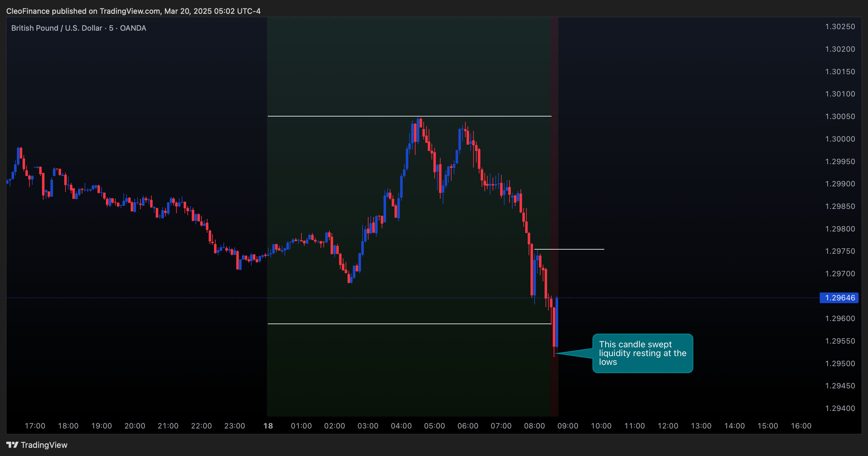Click the 1.30000 price axis label
This screenshot has width=868, height=456.
pos(840,139)
